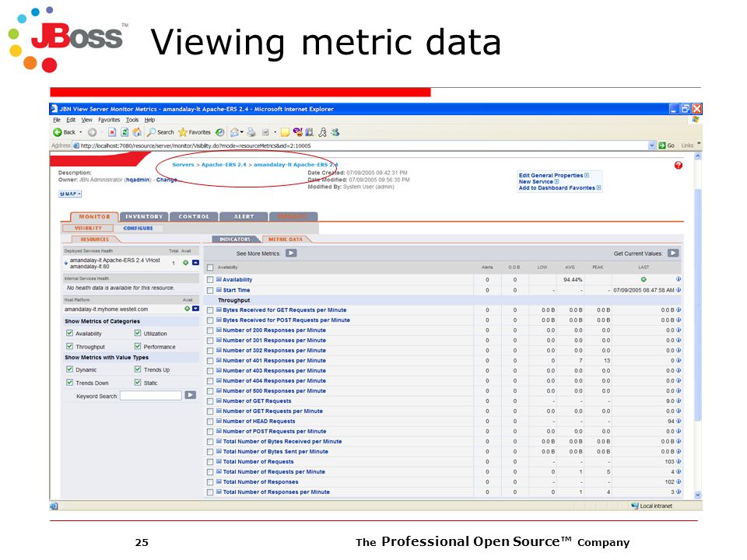Open the Tools menu

[x=132, y=120]
